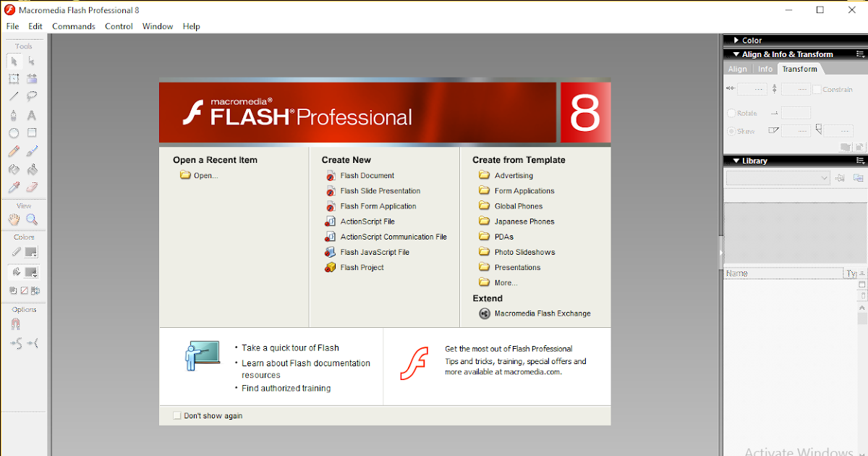Click Find authorized training
Screen dimensions: 868x456
[286, 388]
